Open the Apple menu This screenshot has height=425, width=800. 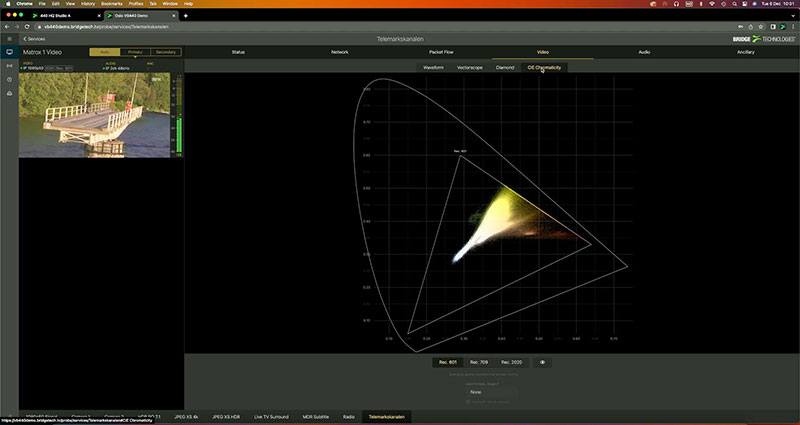click(x=8, y=4)
